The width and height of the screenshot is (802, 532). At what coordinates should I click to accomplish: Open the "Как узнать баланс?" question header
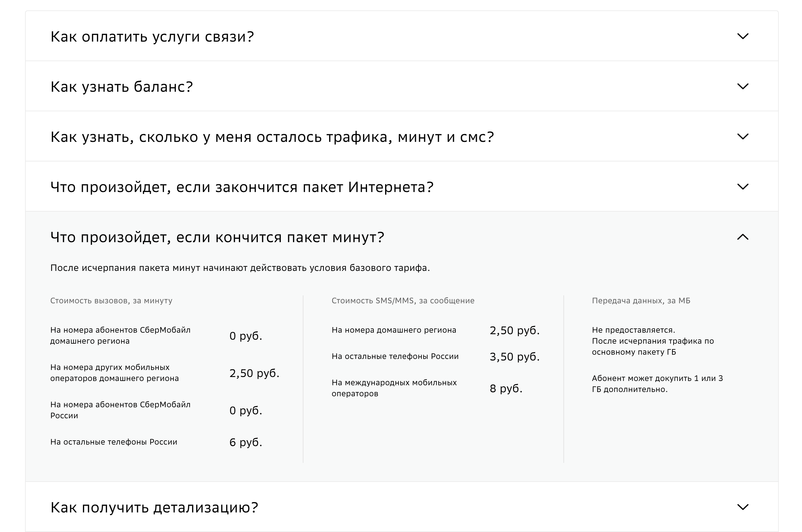click(x=121, y=86)
